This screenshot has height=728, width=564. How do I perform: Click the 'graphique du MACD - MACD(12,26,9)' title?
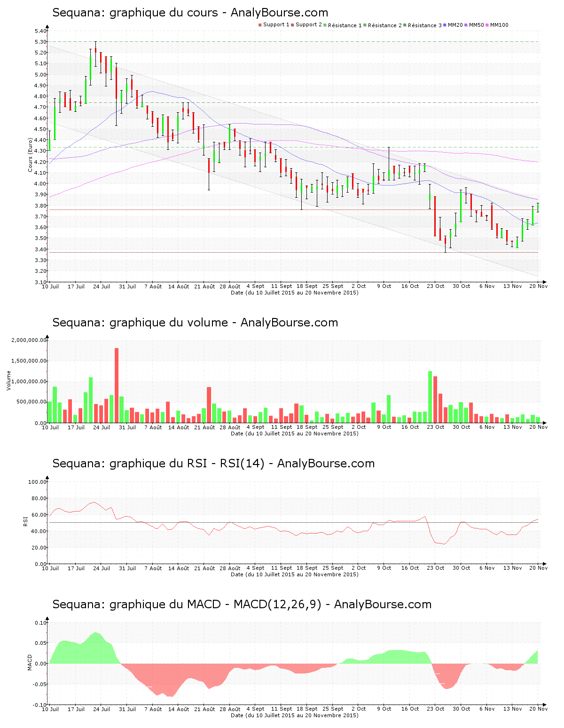click(x=242, y=604)
